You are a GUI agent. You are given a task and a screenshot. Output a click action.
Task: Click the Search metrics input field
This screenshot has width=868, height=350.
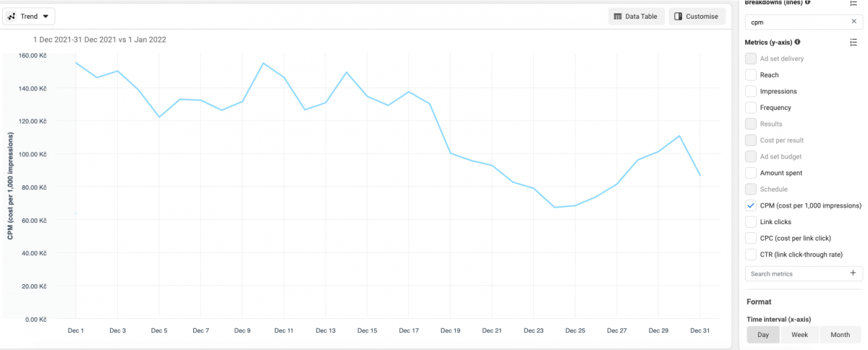(794, 274)
